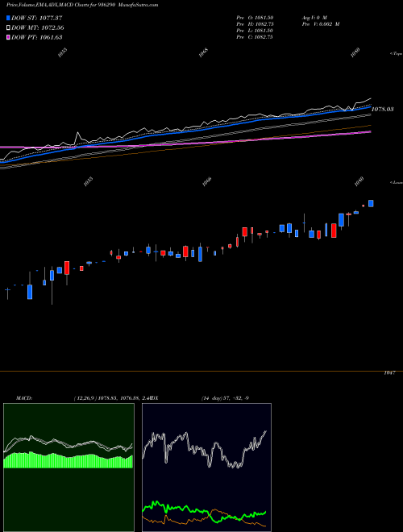Click the last blue candlestick on the price chart
The image size is (403, 532).
(x=371, y=203)
